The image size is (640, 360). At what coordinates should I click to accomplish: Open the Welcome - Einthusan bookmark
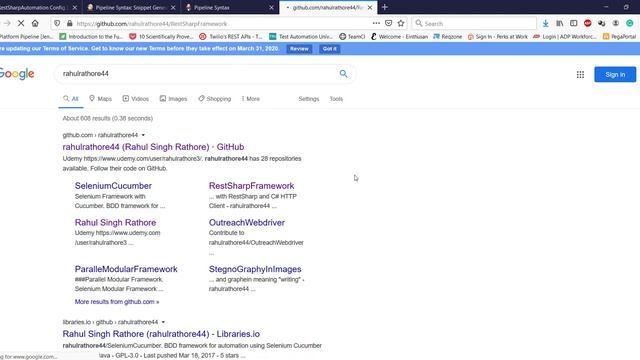(399, 37)
